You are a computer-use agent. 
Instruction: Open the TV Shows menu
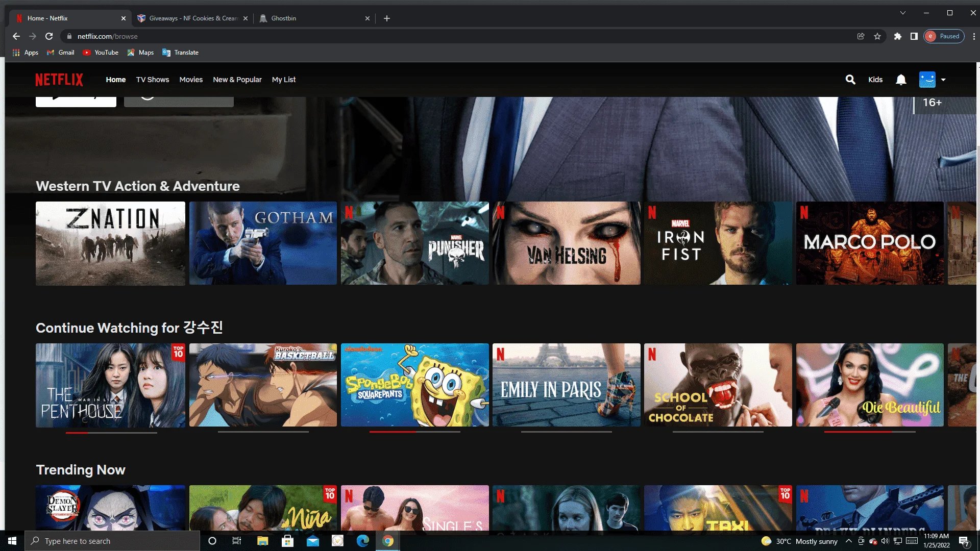[153, 80]
